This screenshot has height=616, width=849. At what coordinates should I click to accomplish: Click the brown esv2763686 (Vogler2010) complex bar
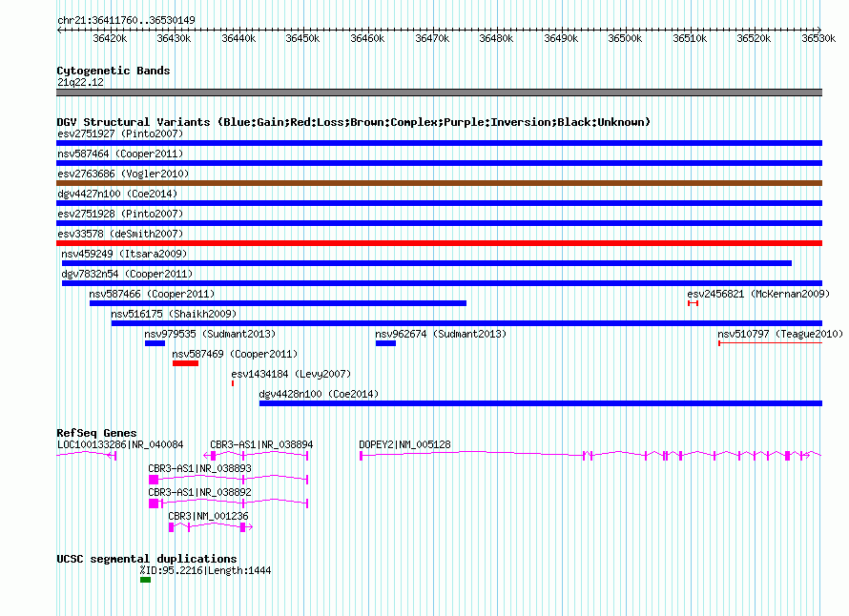439,183
